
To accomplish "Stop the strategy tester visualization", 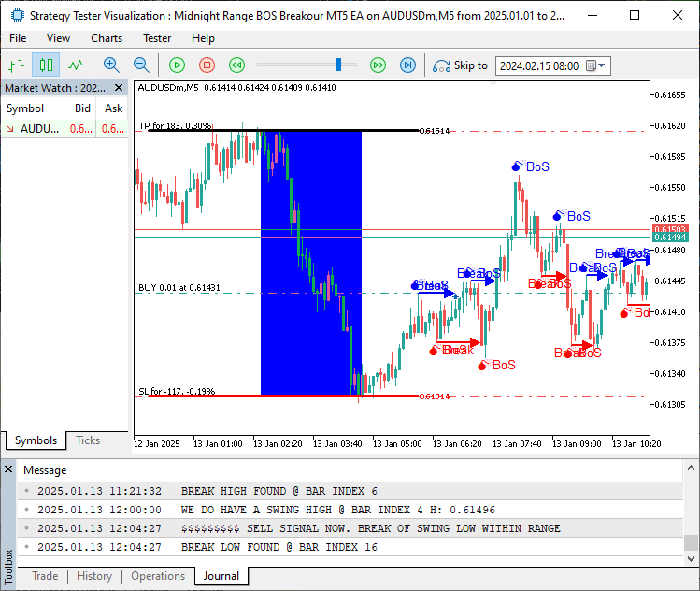I will [x=207, y=65].
